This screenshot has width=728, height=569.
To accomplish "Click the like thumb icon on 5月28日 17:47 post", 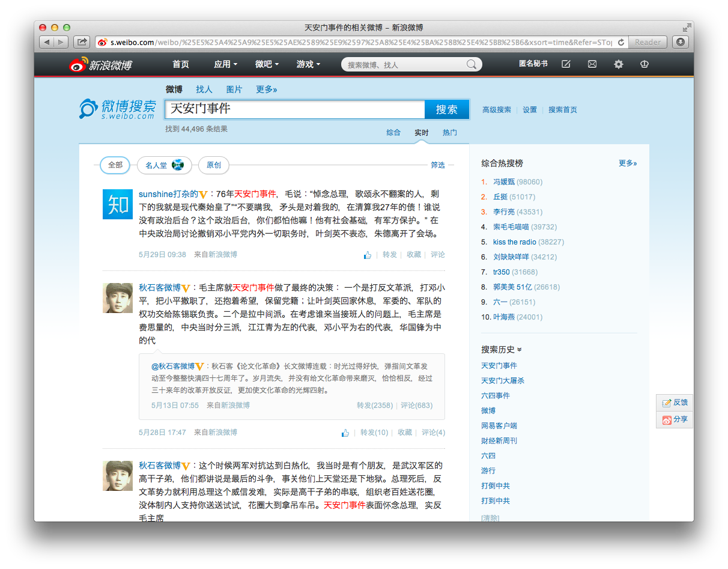I will [x=345, y=433].
